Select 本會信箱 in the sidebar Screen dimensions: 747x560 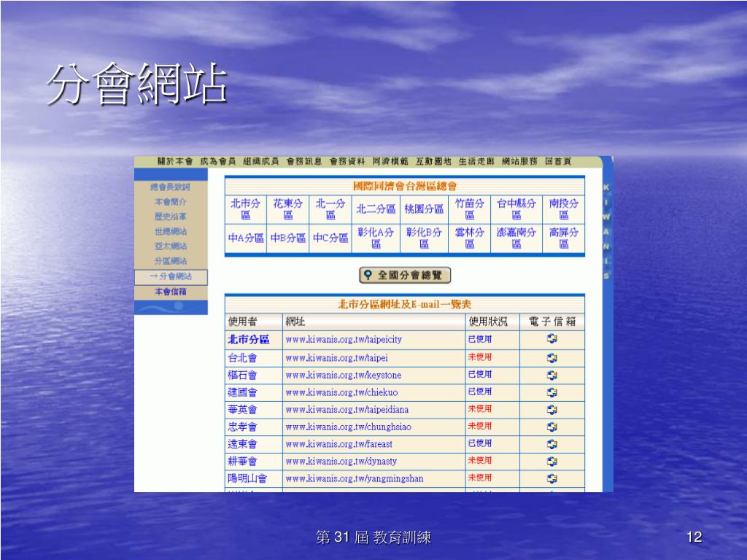170,292
